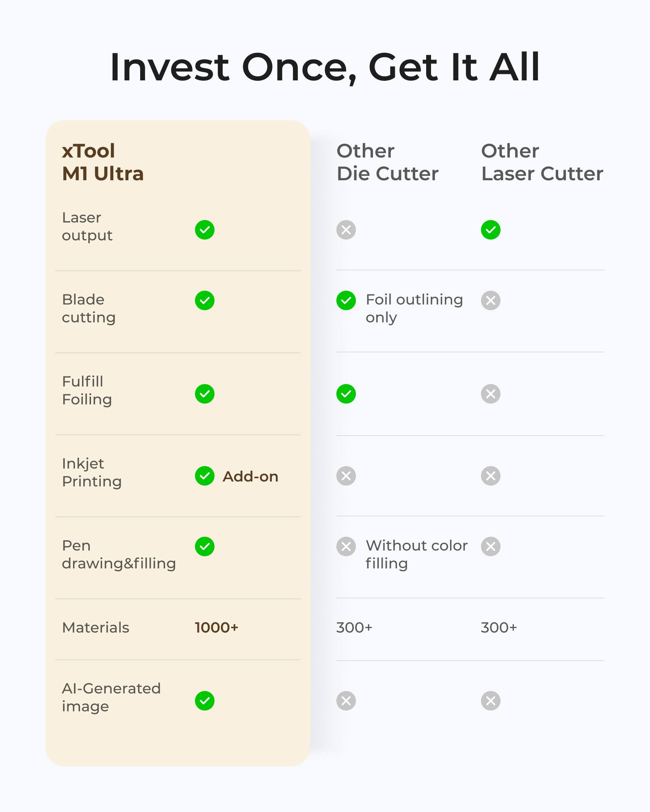
Task: Click the Laser Cutter Fulfill Foiling gray X
Action: click(491, 394)
